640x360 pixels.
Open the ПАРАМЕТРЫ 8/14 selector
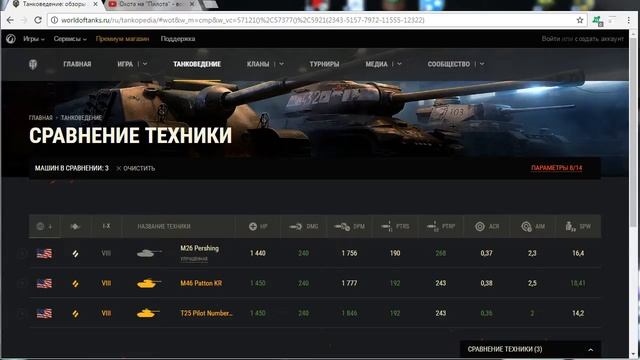point(556,168)
